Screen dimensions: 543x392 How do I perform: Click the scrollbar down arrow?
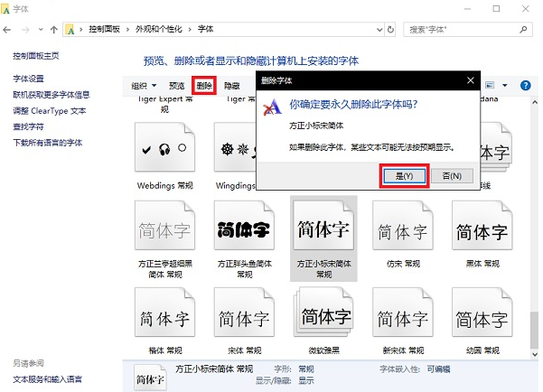pos(534,354)
